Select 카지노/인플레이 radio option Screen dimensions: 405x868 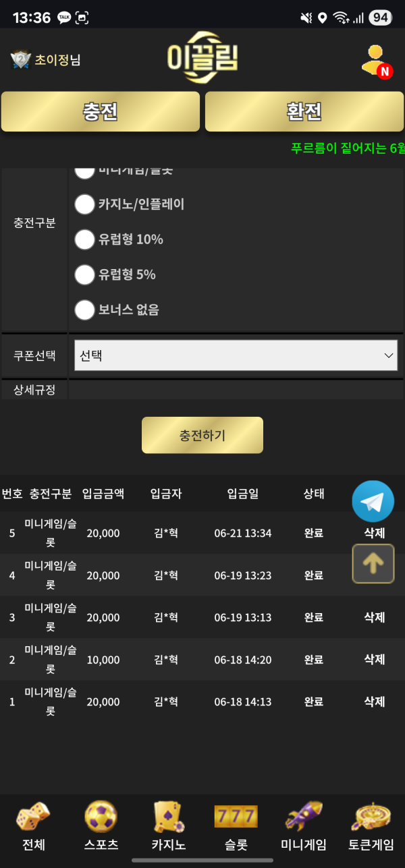pos(84,204)
